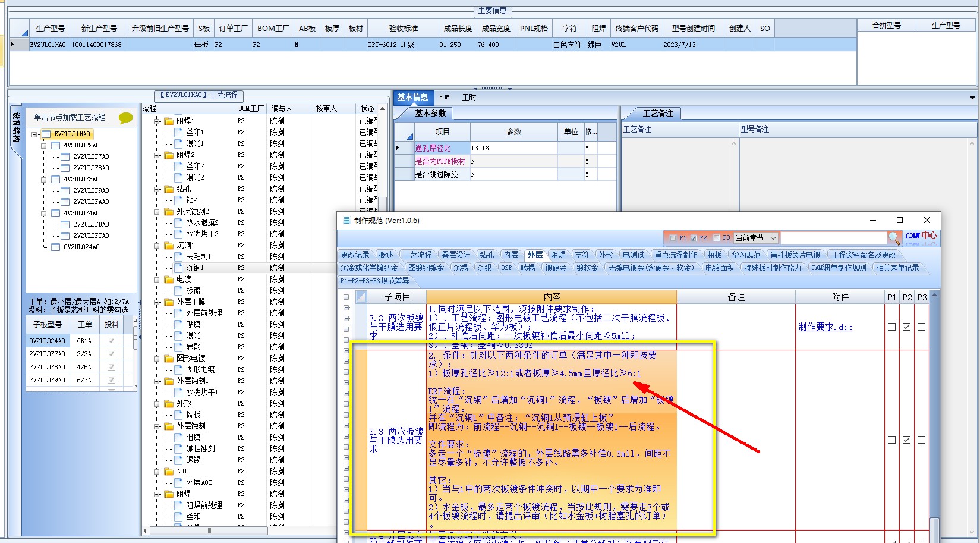Click the 2V2UL0F9A0 node icon
The image size is (980, 543).
tap(65, 191)
